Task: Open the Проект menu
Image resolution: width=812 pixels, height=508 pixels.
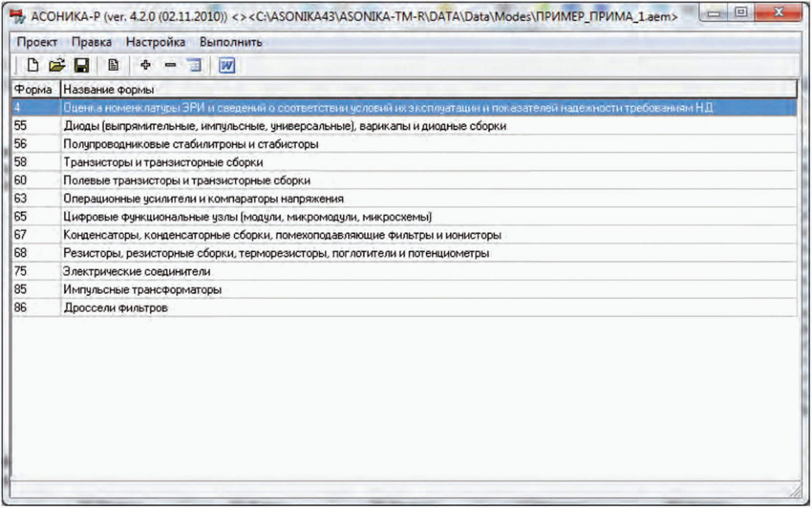Action: [37, 42]
